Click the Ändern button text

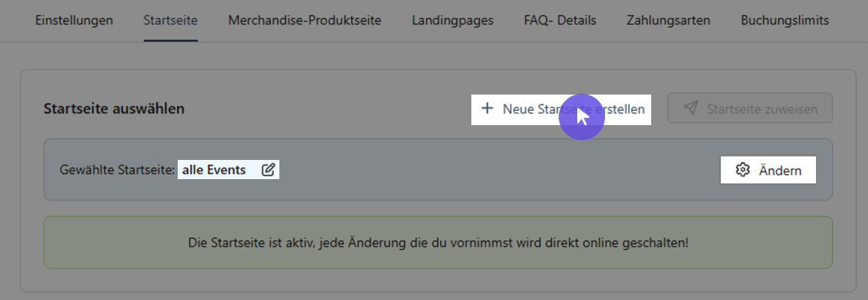pyautogui.click(x=780, y=171)
